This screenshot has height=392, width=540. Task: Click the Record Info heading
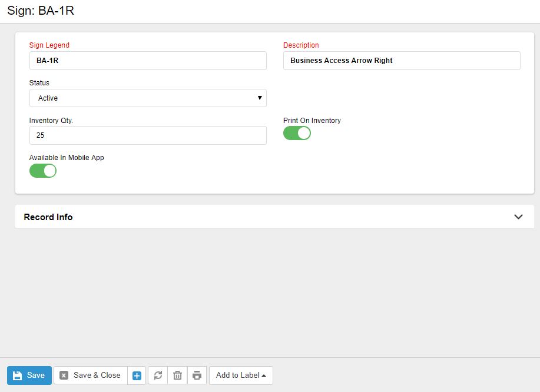[48, 217]
